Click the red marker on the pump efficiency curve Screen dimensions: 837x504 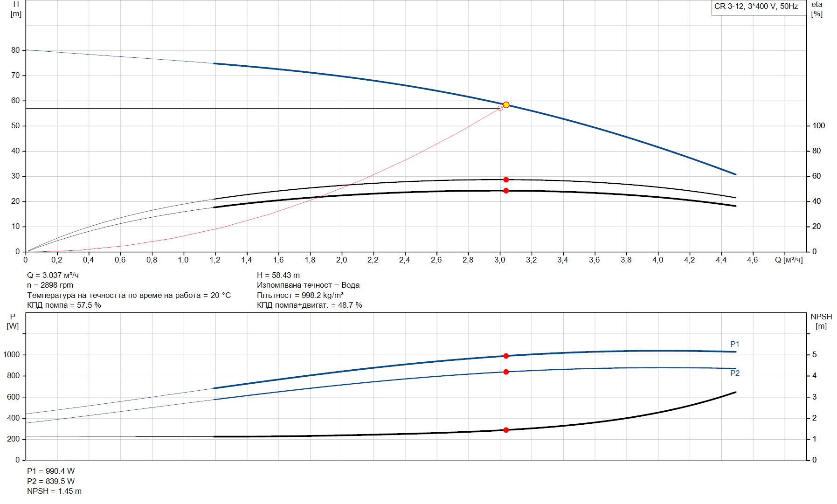click(x=506, y=180)
